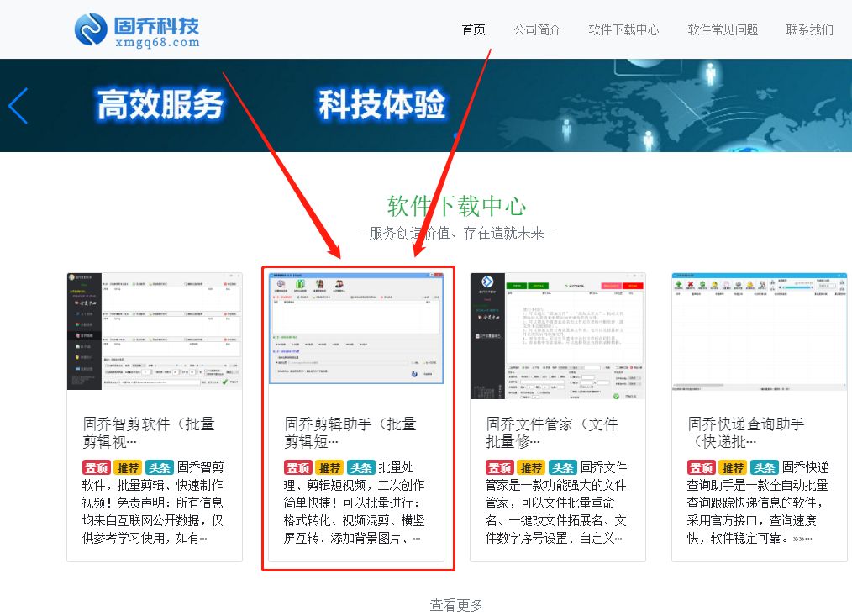Click the 置顶 badge on 固乔剪辑助手 card

[x=297, y=467]
